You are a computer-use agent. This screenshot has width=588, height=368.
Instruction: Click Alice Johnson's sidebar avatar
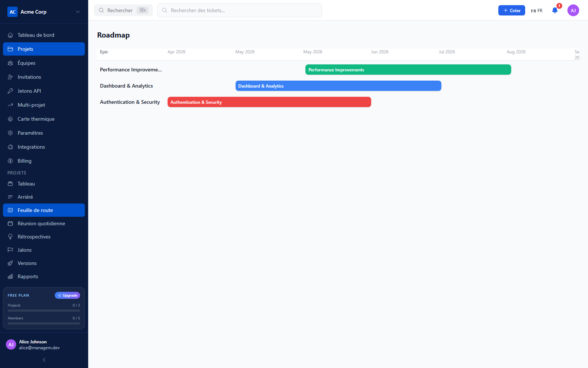(11, 344)
